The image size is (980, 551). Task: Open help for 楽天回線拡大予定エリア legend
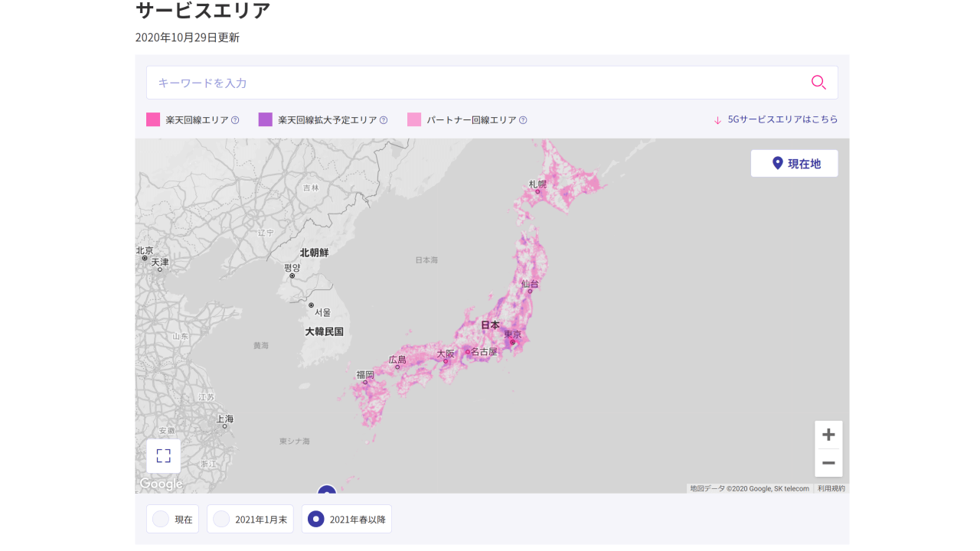click(x=384, y=120)
